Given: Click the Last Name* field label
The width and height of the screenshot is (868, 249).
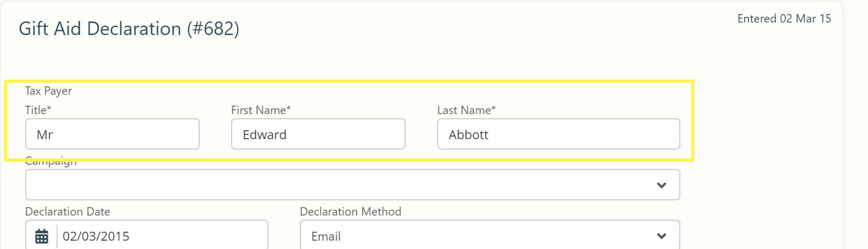Looking at the screenshot, I should tap(466, 110).
